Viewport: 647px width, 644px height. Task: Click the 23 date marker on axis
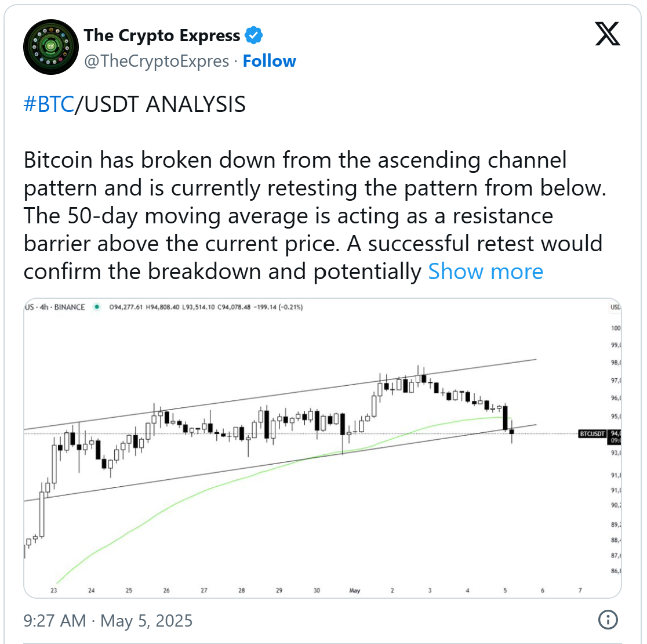(54, 591)
